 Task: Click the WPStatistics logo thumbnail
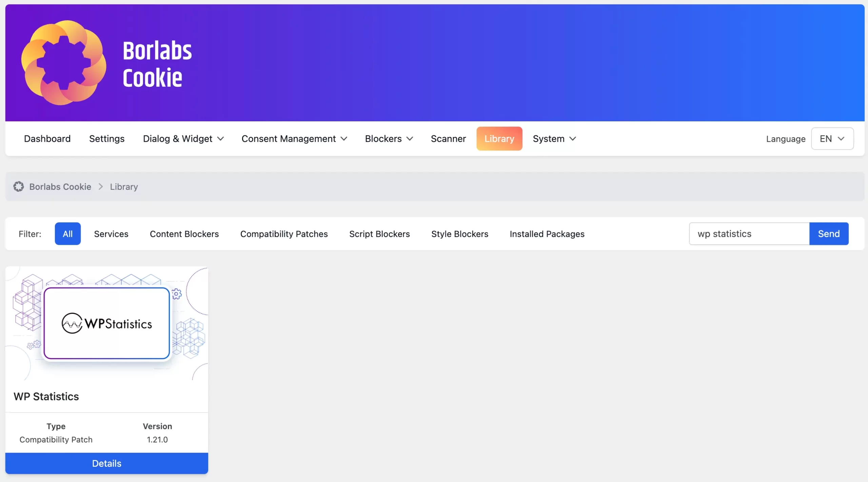click(107, 323)
